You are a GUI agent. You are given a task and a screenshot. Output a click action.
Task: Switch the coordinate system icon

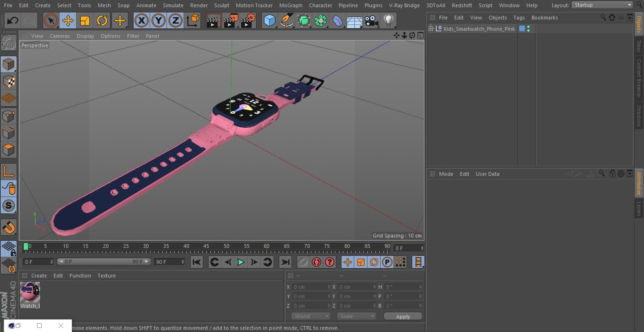click(193, 21)
